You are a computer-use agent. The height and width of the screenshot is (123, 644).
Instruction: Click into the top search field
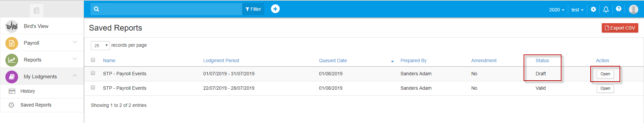(x=171, y=9)
